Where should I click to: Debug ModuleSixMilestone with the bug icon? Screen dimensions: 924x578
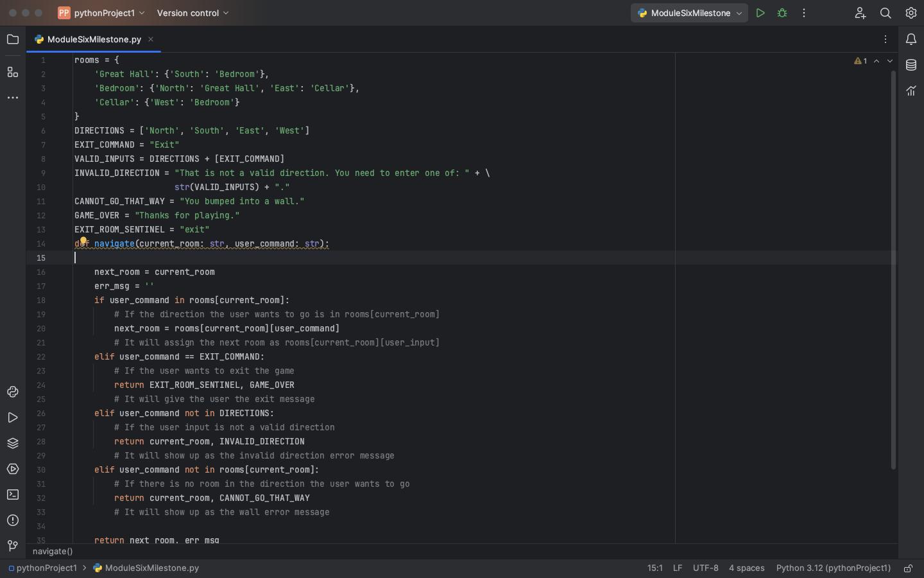(x=782, y=13)
